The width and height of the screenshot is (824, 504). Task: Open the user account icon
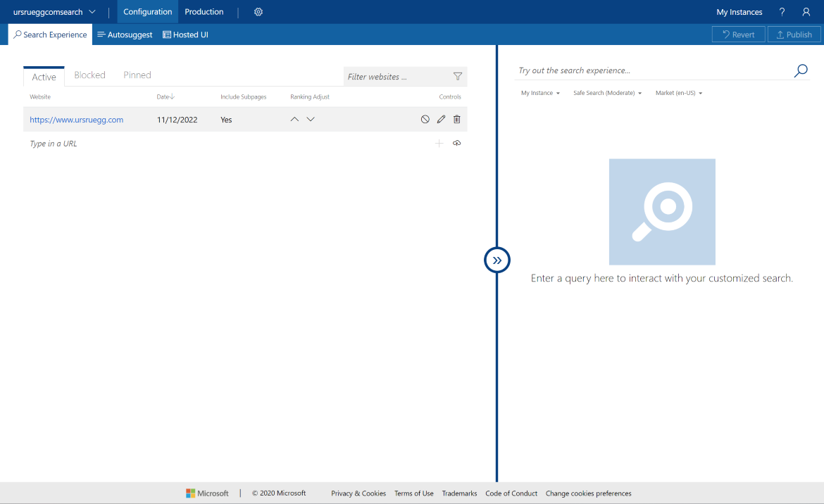806,12
